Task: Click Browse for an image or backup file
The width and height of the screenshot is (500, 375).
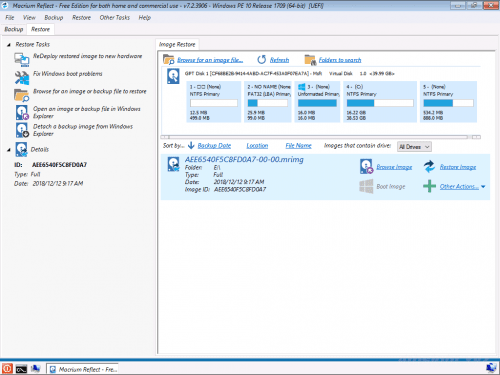Action: (90, 91)
